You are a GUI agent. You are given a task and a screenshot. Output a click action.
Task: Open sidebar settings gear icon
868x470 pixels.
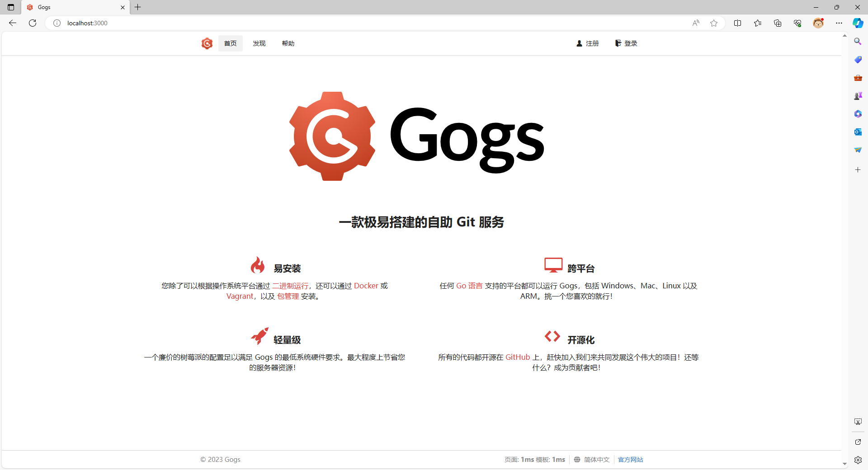tap(858, 460)
